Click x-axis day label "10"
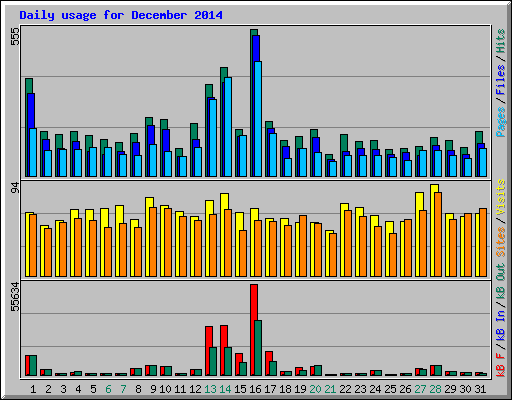 point(165,389)
